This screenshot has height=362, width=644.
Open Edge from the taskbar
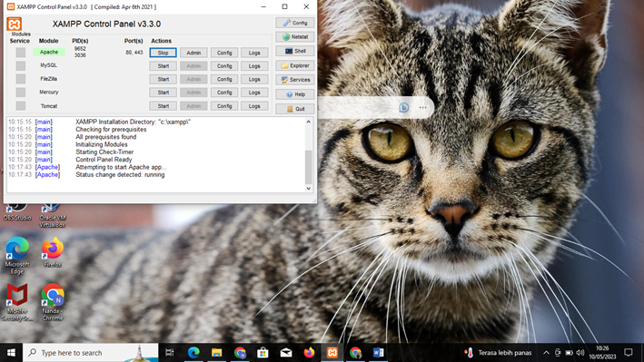(x=193, y=353)
